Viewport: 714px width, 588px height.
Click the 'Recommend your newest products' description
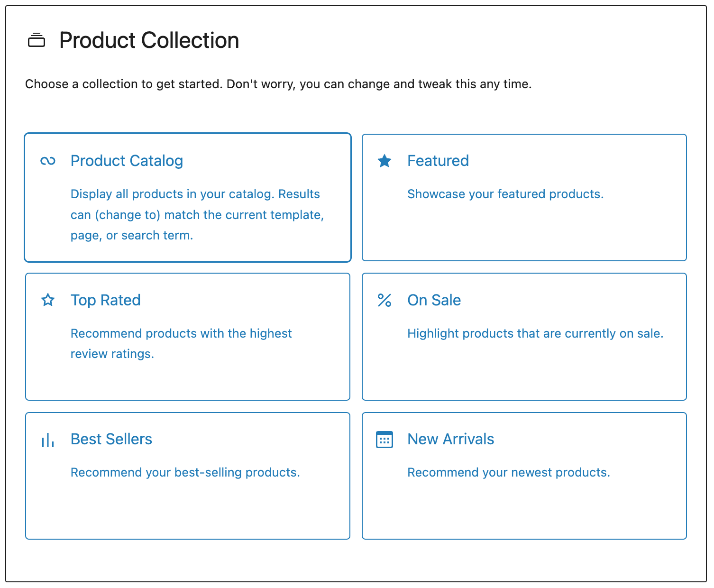(508, 472)
